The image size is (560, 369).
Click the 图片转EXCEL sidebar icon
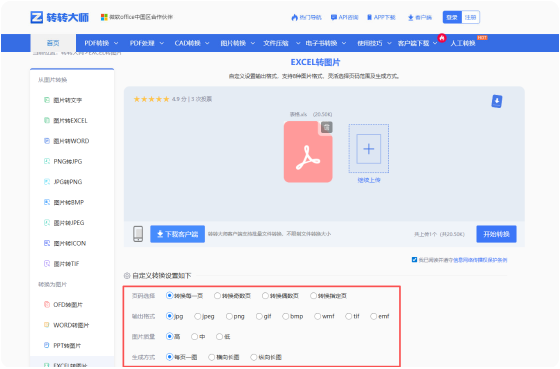coord(47,120)
